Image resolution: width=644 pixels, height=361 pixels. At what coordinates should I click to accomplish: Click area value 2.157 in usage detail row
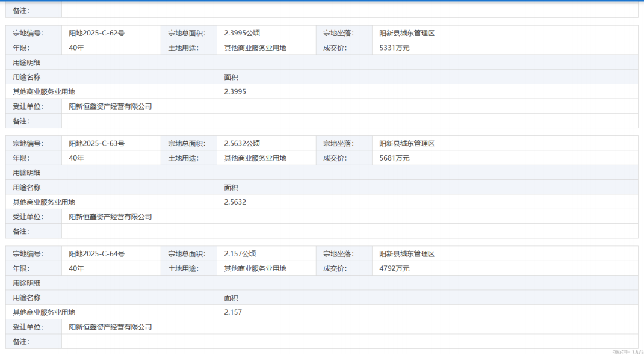click(x=233, y=312)
